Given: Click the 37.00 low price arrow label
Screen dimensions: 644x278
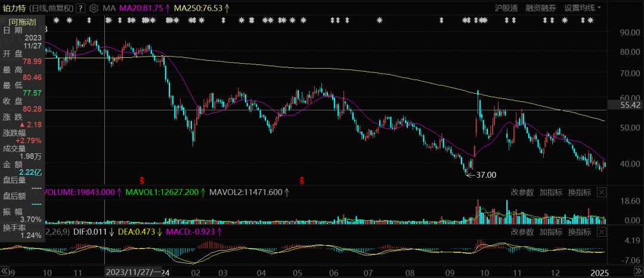Looking at the screenshot, I should click(x=481, y=175).
